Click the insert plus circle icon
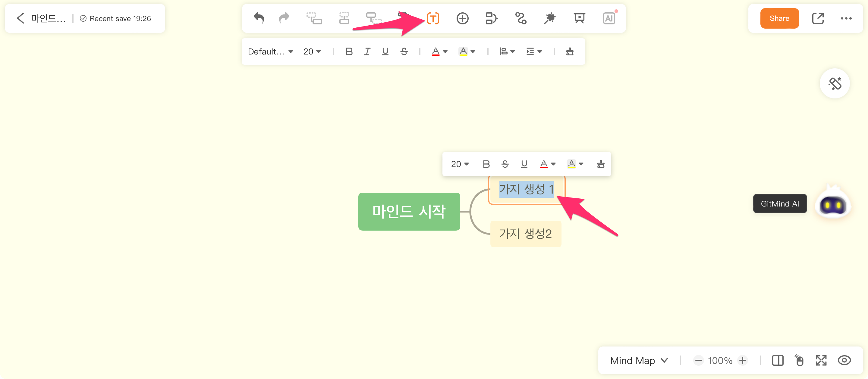The image size is (868, 379). (462, 18)
